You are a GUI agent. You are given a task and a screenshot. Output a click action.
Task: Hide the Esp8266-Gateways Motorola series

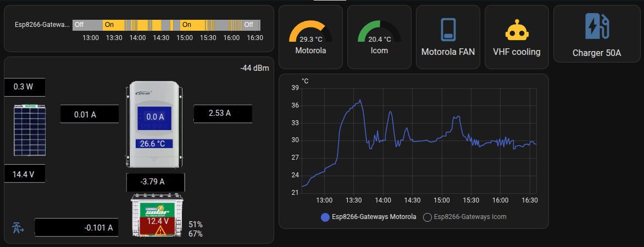pos(369,217)
